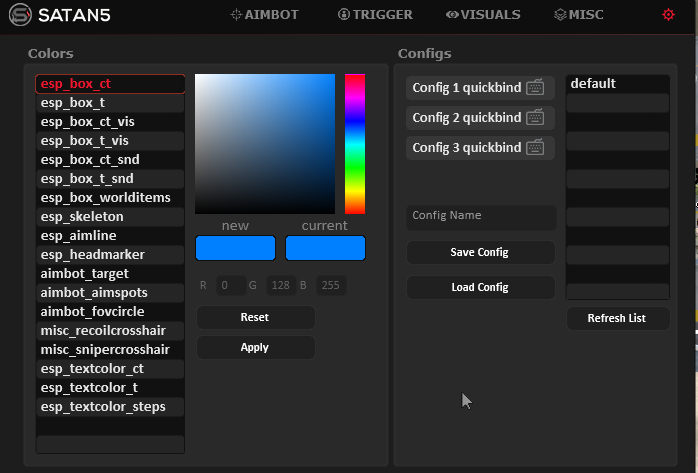The image size is (698, 473).
Task: Pick esp_box_t_snd from color list
Action: coord(110,178)
